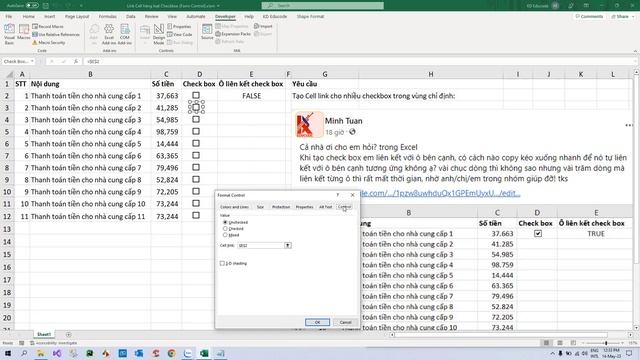Click the title bar Search box
Screen dimensions: 640x360
pyautogui.click(x=322, y=6)
